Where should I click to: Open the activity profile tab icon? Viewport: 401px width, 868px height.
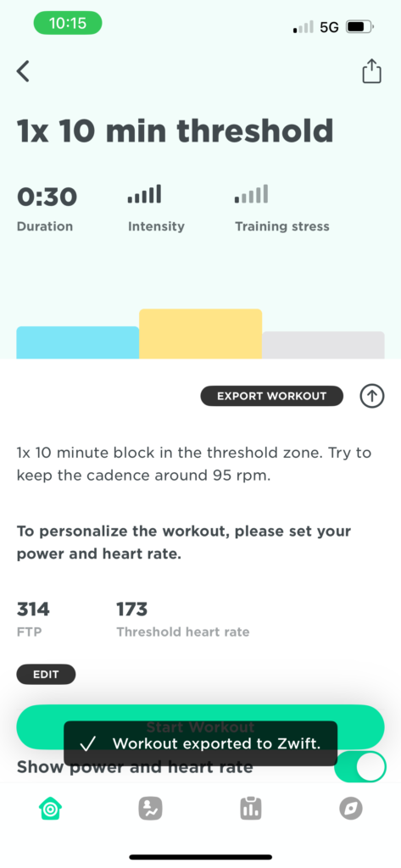pos(150,809)
